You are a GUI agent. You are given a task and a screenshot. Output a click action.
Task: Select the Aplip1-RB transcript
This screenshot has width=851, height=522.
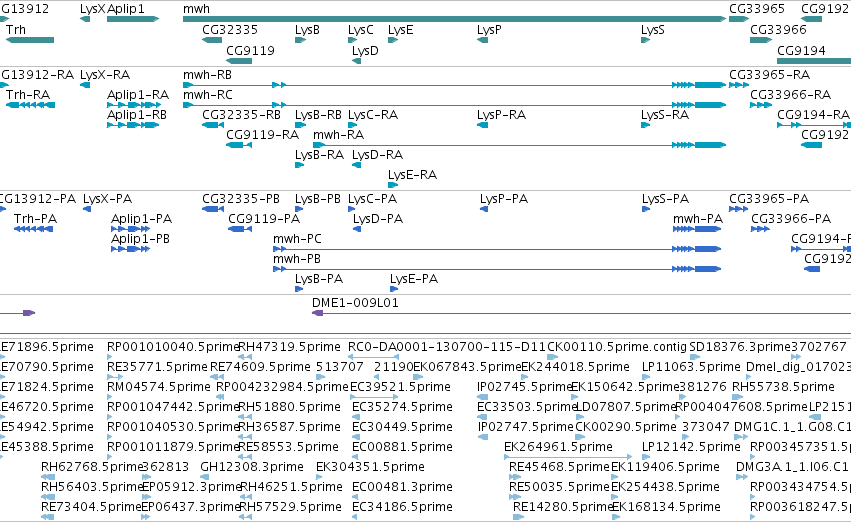pyautogui.click(x=133, y=125)
